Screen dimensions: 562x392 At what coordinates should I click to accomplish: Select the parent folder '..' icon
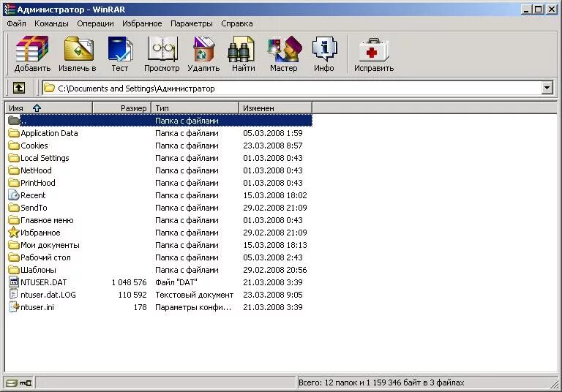click(14, 121)
